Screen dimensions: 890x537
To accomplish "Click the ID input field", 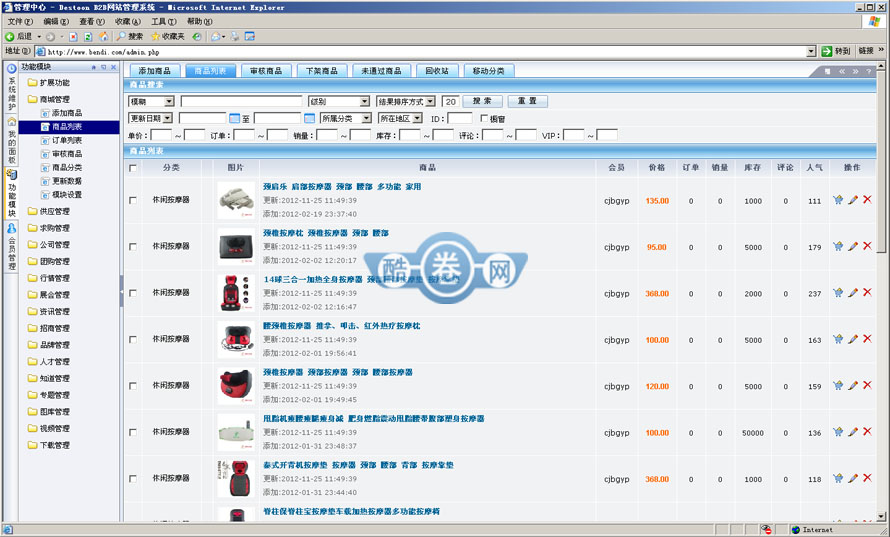I will 460,119.
